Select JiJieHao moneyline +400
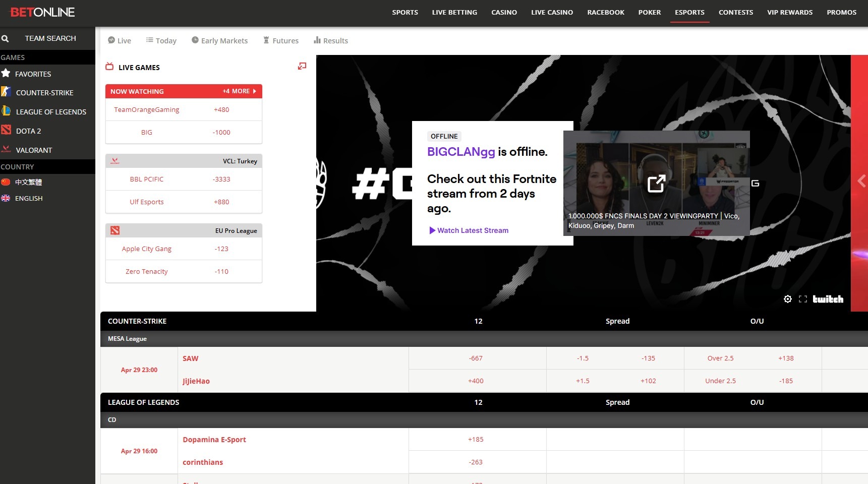 (477, 381)
